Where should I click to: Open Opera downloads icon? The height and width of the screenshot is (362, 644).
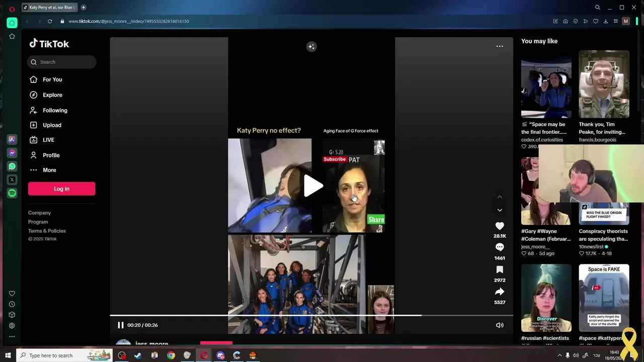tap(606, 21)
